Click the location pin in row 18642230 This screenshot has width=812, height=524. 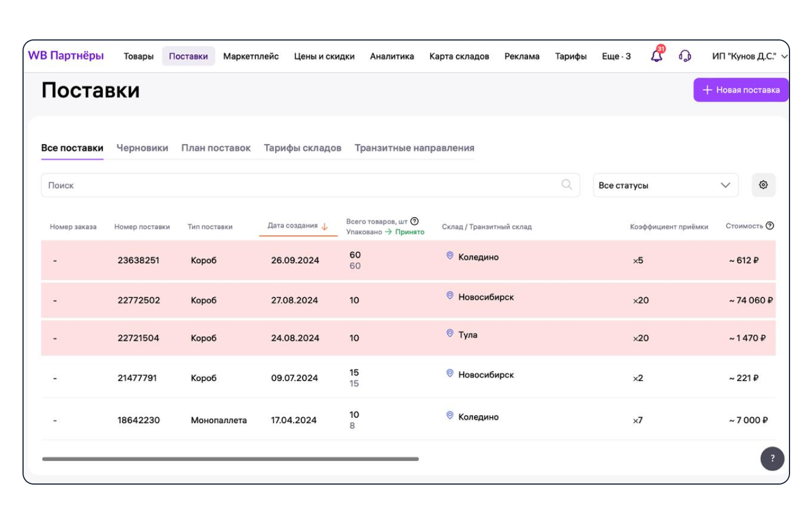(450, 415)
